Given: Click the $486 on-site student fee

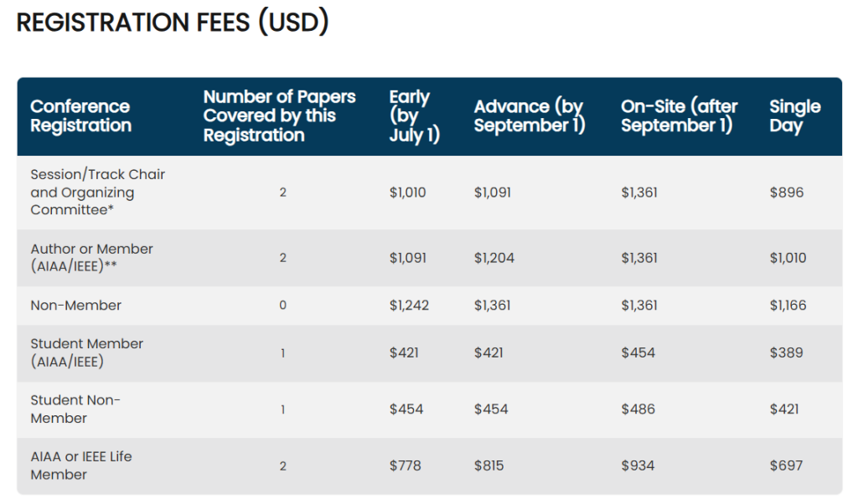Looking at the screenshot, I should point(638,409).
